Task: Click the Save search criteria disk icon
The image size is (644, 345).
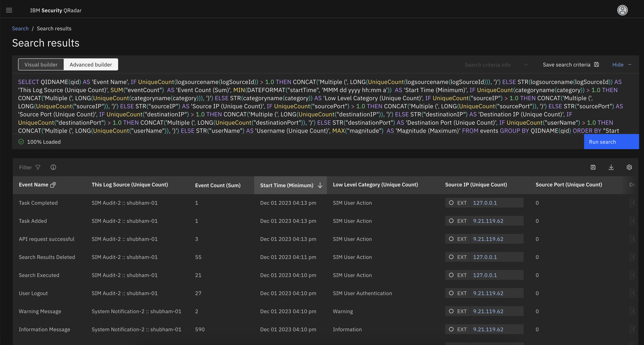Action: tap(597, 64)
